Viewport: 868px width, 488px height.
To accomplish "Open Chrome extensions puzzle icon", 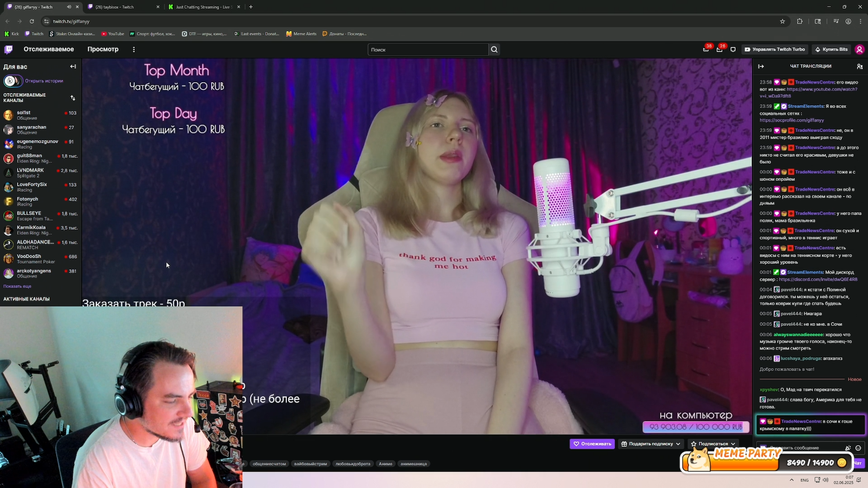I will [800, 21].
